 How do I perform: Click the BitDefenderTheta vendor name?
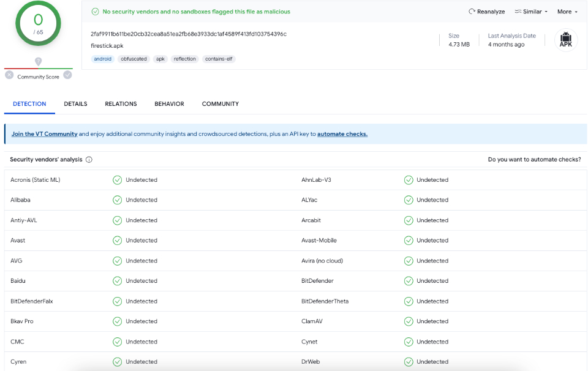pyautogui.click(x=325, y=301)
